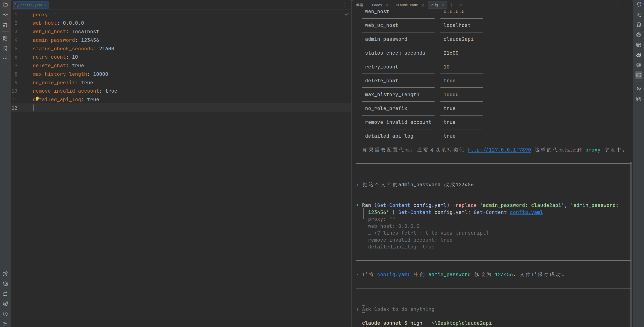The width and height of the screenshot is (644, 327).
Task: Open the Python Console icon
Action: coord(639,35)
